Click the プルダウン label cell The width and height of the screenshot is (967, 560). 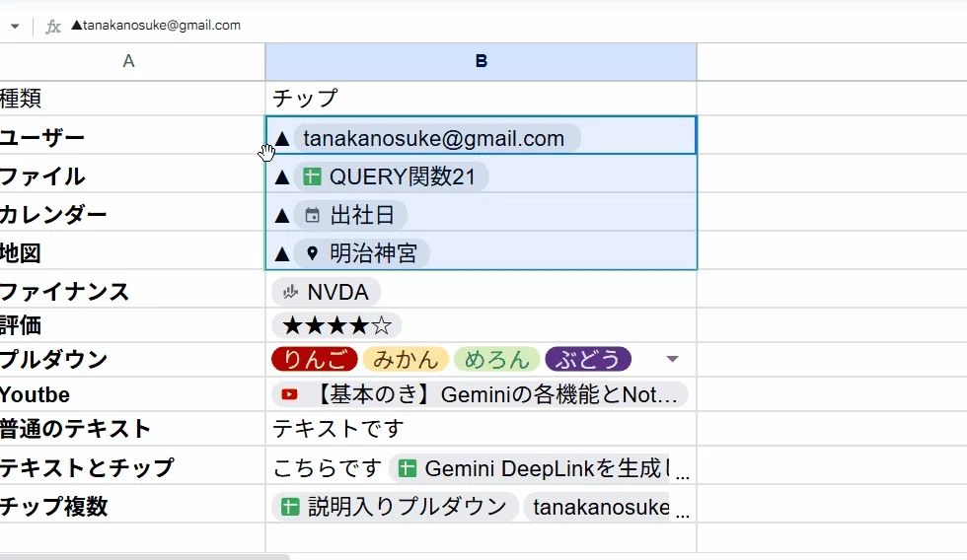[x=132, y=359]
